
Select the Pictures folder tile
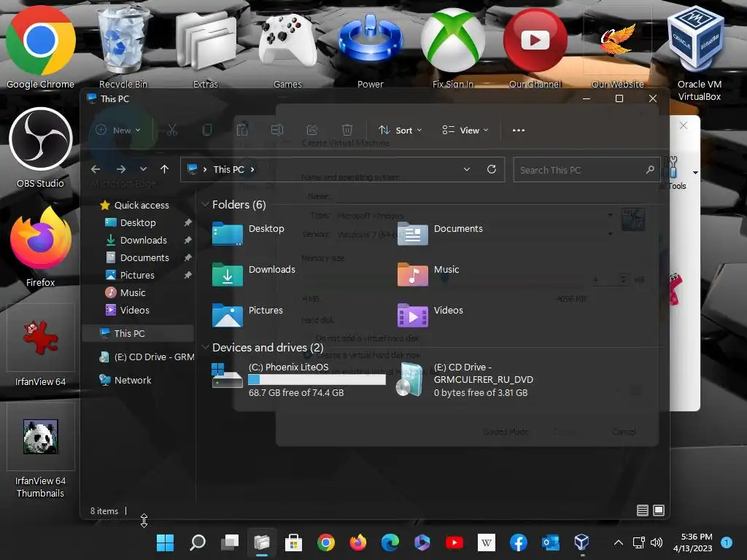point(247,315)
